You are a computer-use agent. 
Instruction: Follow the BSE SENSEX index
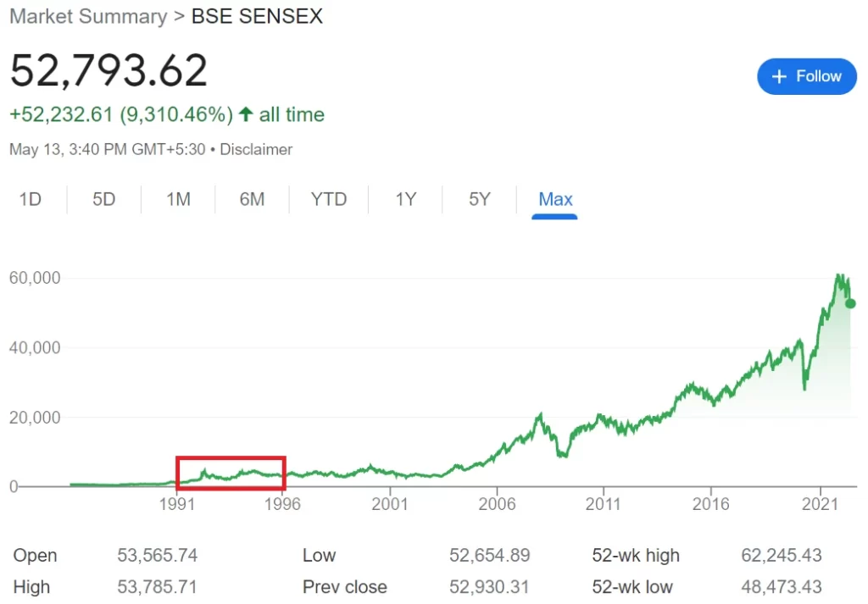[x=807, y=76]
